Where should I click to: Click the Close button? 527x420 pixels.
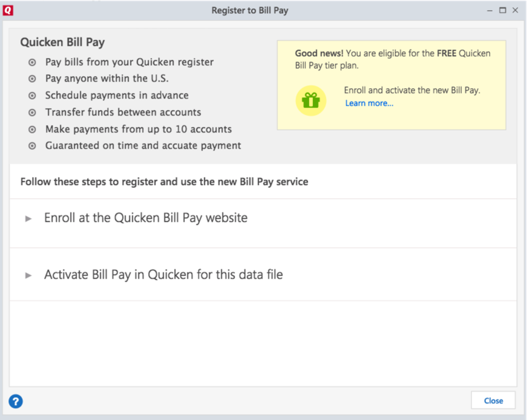click(493, 401)
